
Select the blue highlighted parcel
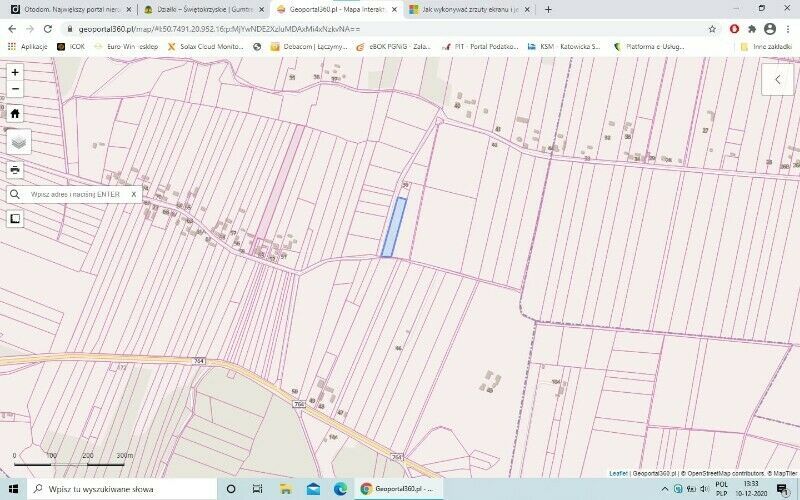click(x=394, y=227)
